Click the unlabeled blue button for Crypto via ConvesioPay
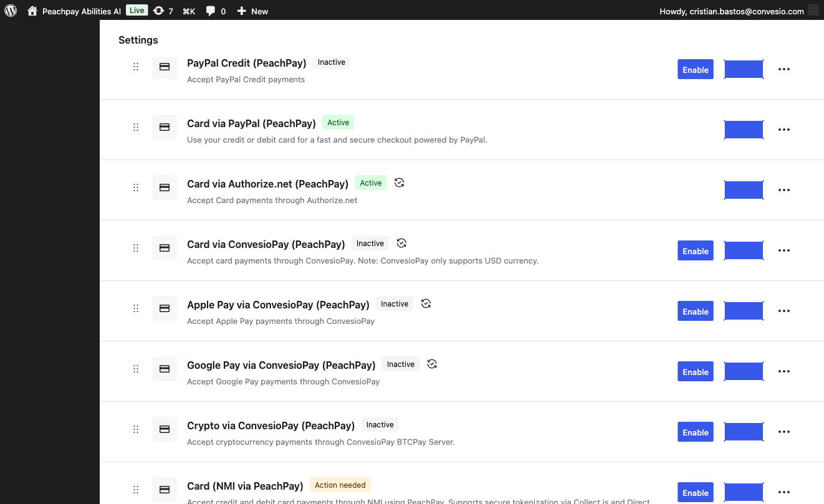This screenshot has height=504, width=824. coord(744,432)
